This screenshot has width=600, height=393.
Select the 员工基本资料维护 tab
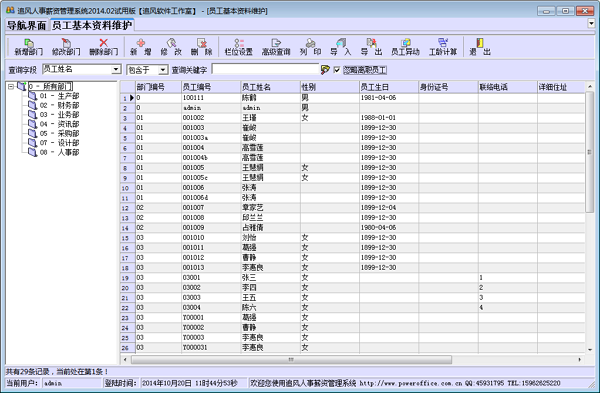[92, 26]
